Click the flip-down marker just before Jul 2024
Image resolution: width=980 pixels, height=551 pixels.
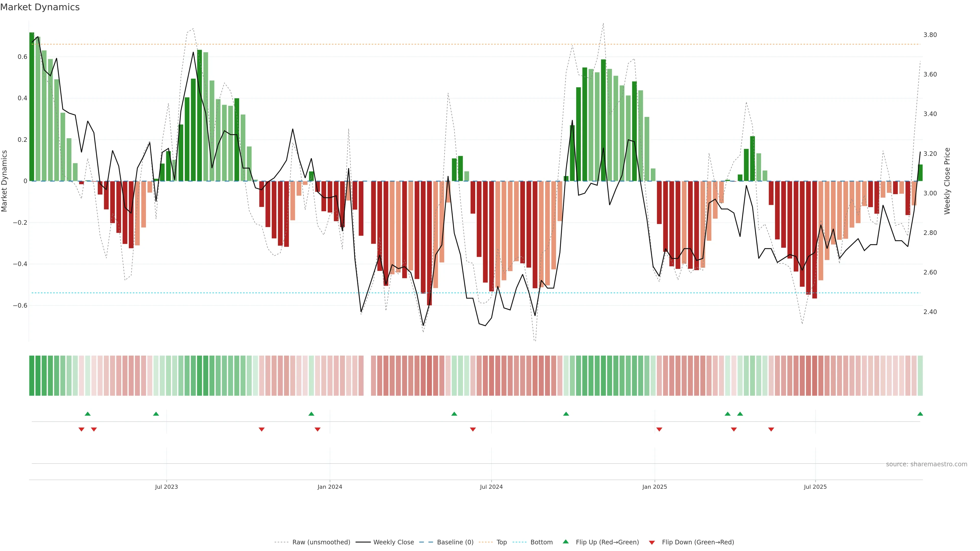click(x=473, y=429)
